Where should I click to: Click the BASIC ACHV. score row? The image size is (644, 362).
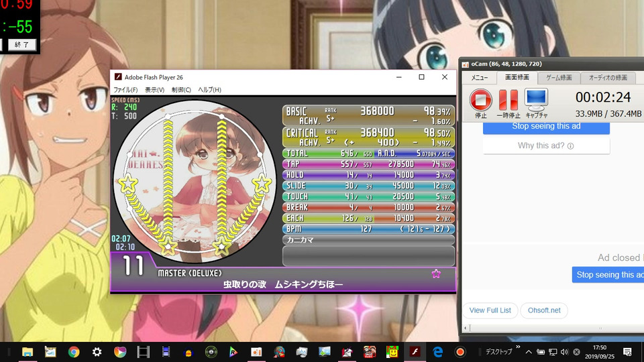click(x=368, y=116)
